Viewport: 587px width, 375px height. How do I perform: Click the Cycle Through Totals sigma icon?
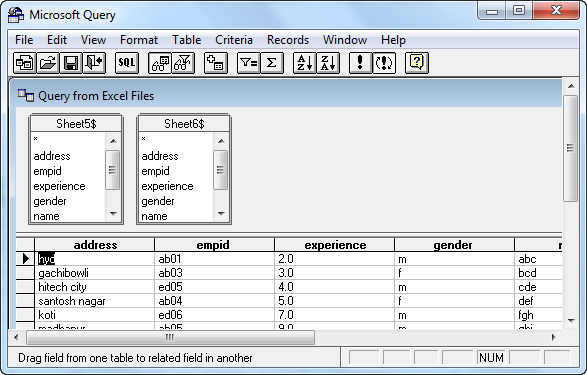tap(272, 62)
